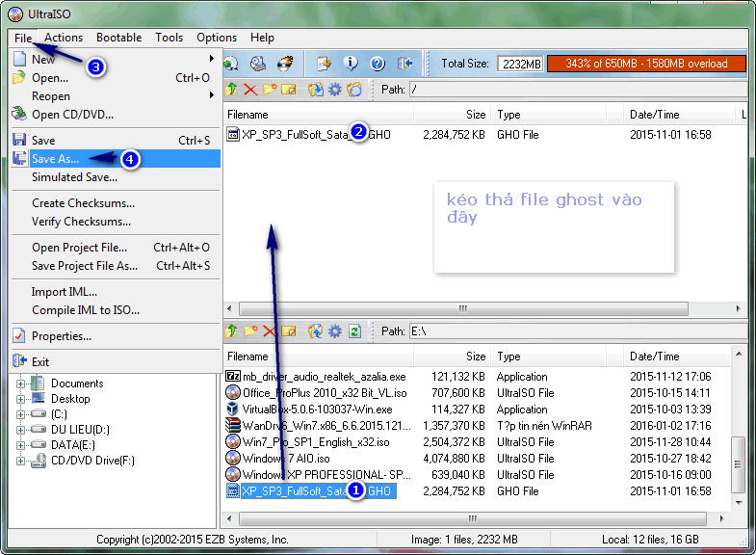Click the Date/Time column header in local pane
Screen dimensions: 756x555
655,356
